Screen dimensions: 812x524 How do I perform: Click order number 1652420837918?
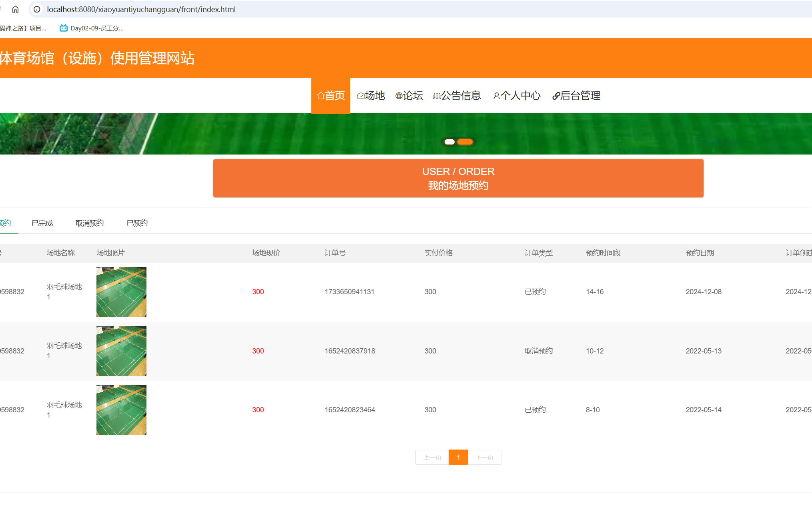tap(350, 351)
